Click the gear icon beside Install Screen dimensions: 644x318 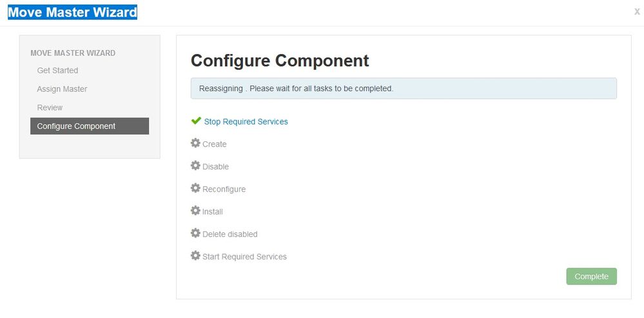195,211
